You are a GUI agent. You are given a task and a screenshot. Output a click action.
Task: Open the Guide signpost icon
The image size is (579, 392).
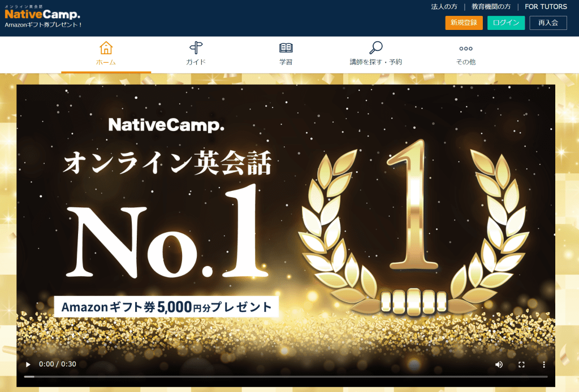click(196, 48)
